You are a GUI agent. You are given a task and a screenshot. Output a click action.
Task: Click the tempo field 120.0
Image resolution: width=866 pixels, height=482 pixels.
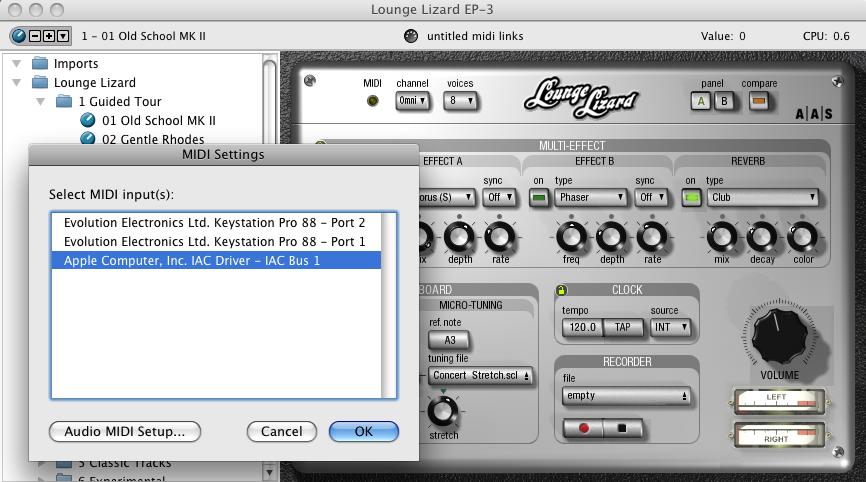[582, 327]
